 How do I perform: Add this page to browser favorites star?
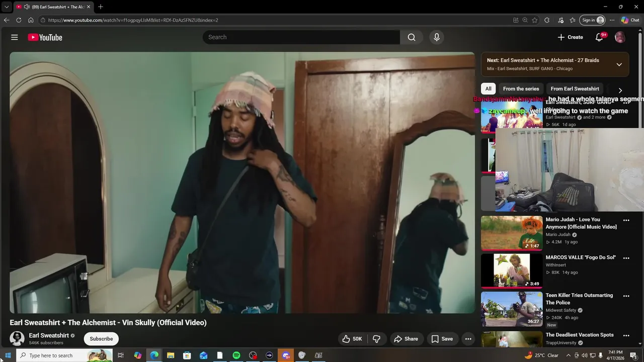click(535, 20)
